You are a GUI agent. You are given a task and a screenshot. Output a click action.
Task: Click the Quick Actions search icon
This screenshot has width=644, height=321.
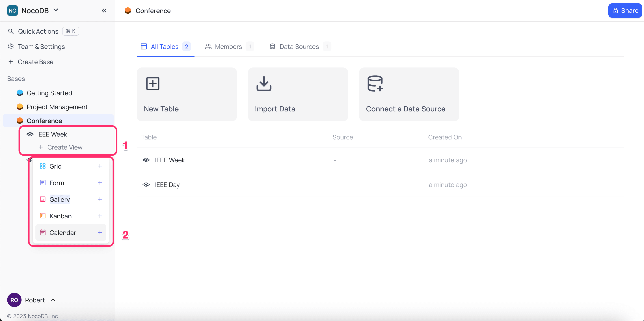[x=11, y=31]
